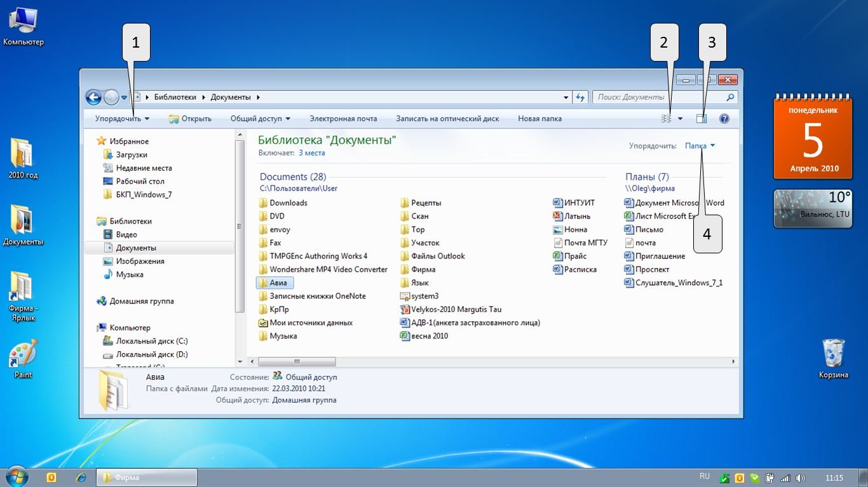Click Записать на оптический диск
The width and height of the screenshot is (868, 487).
pyautogui.click(x=447, y=119)
